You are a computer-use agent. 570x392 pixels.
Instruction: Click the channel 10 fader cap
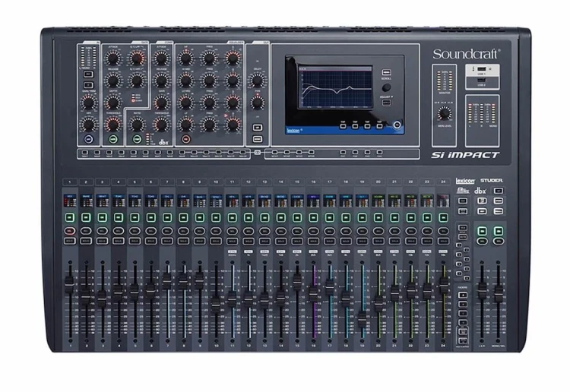click(x=215, y=303)
